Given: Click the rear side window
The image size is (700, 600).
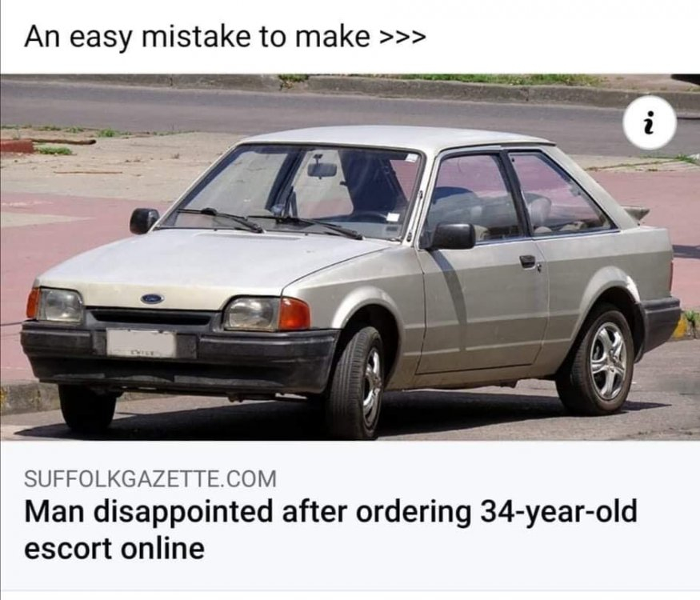Looking at the screenshot, I should 559,193.
